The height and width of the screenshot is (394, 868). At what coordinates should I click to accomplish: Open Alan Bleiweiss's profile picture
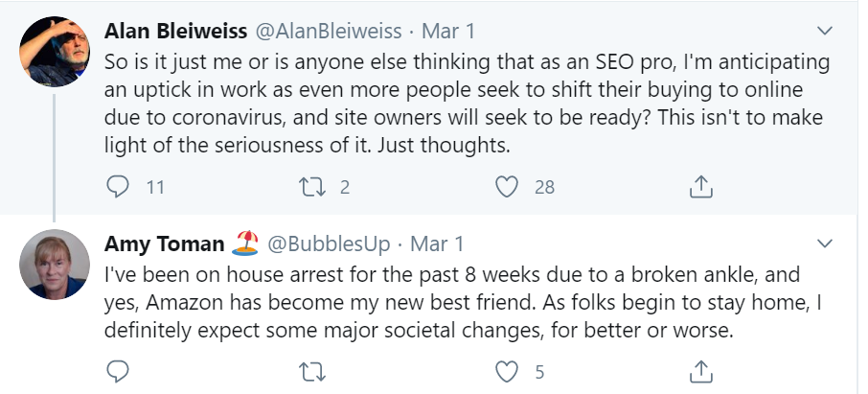pyautogui.click(x=56, y=50)
